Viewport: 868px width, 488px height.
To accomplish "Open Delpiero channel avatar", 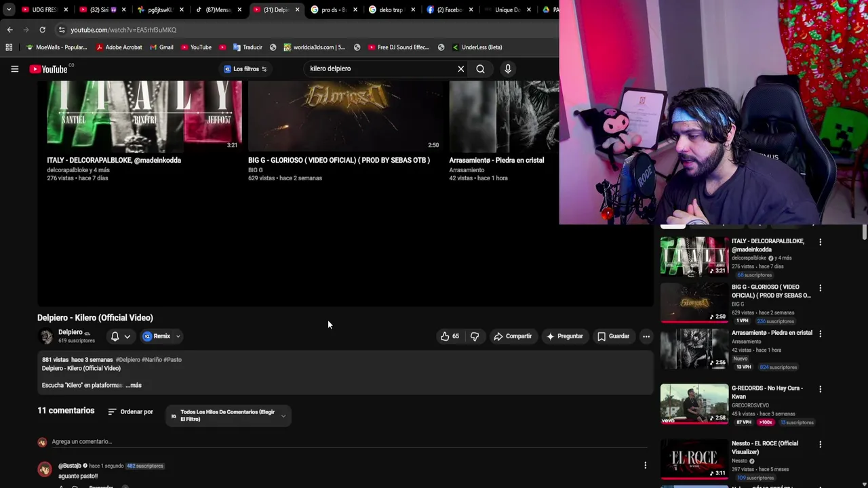I will pos(46,336).
